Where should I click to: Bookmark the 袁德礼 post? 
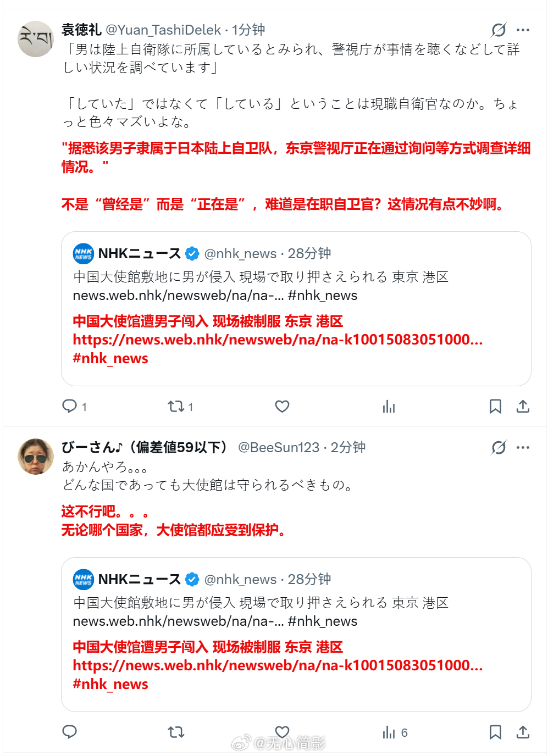tap(495, 406)
